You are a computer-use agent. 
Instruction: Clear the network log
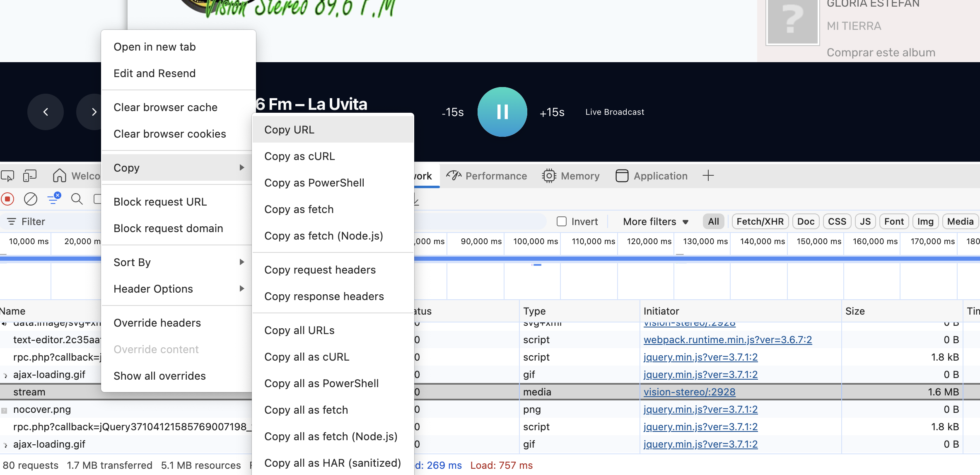30,199
